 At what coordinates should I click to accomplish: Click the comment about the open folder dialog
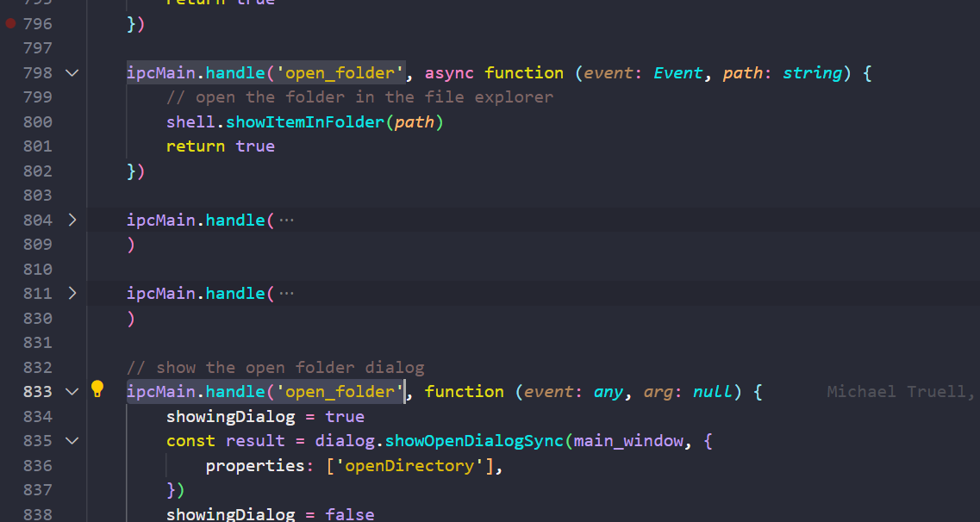pos(276,367)
